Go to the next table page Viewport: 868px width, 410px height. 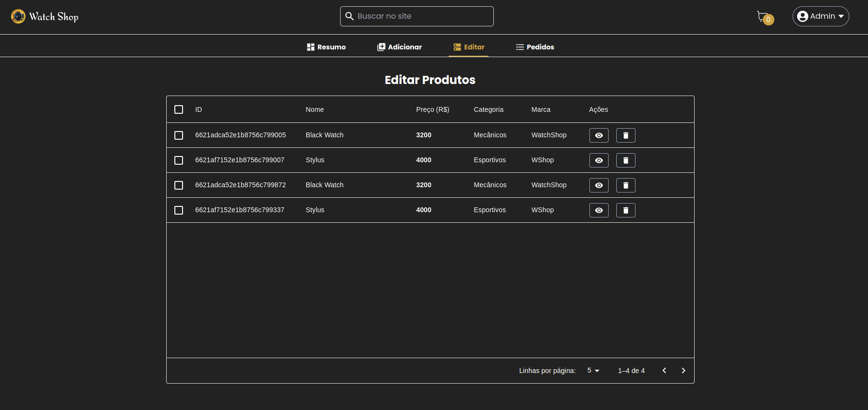point(683,371)
